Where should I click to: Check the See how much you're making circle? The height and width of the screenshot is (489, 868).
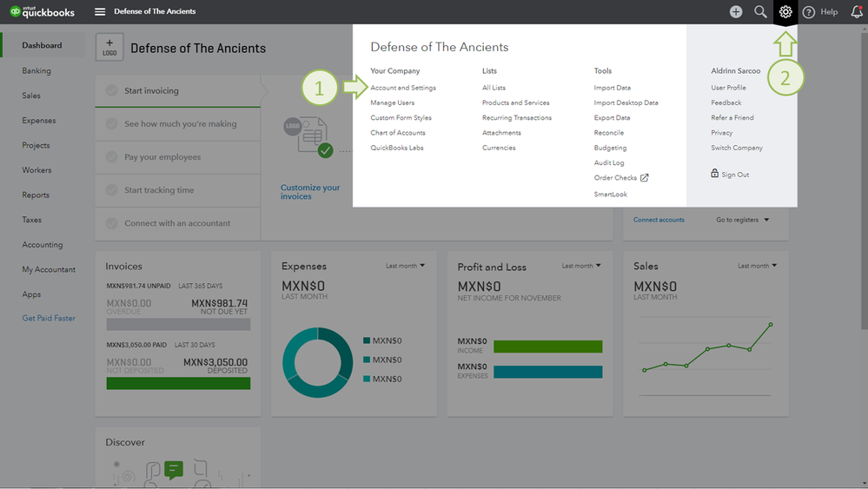(x=112, y=124)
